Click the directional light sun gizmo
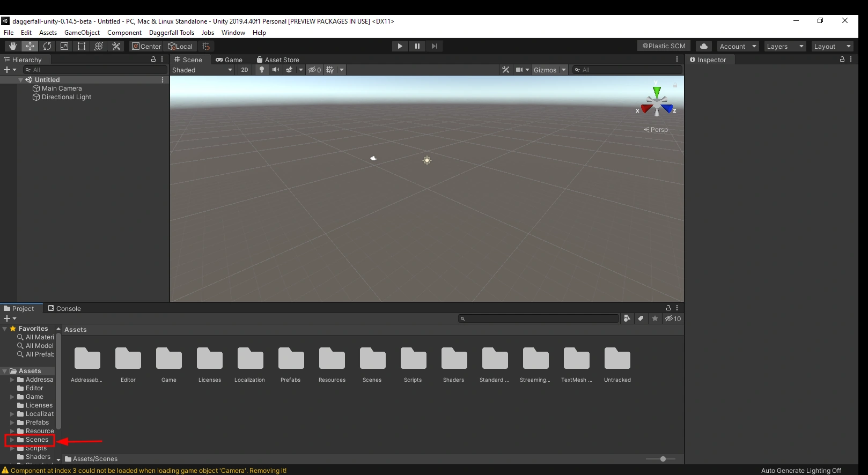The width and height of the screenshot is (868, 475). coord(427,160)
